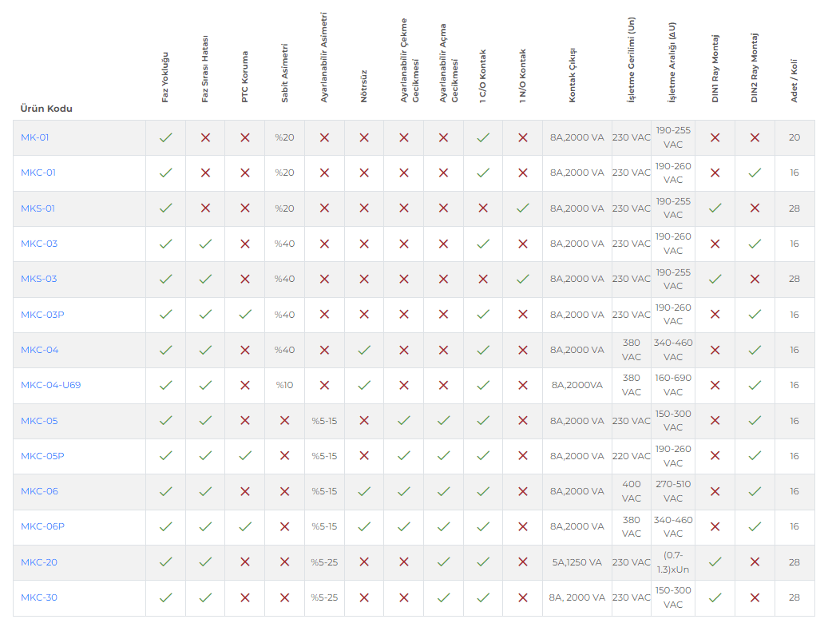Click the MKS-03 1 C/O Kontak red cross
Screen dimensions: 840x627
483,279
